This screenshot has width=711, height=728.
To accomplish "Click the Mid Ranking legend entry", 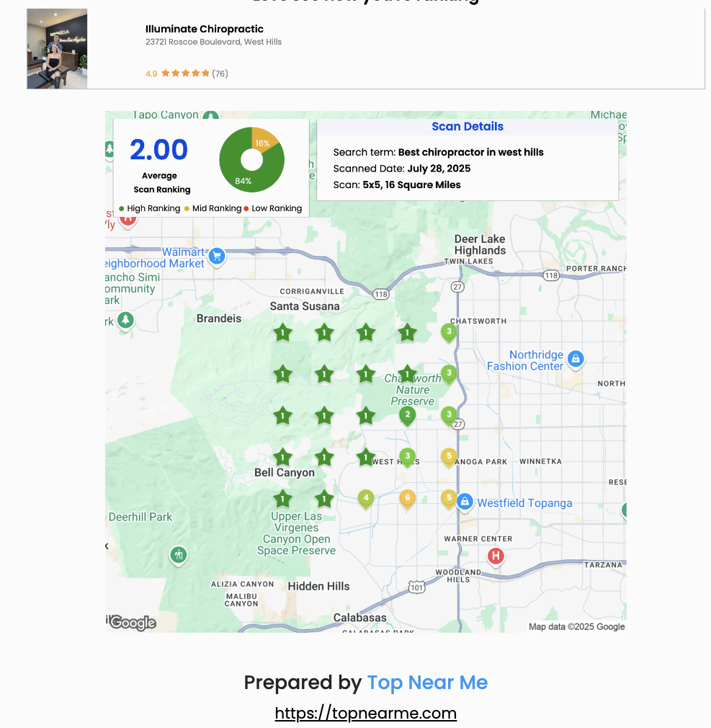I will click(213, 208).
